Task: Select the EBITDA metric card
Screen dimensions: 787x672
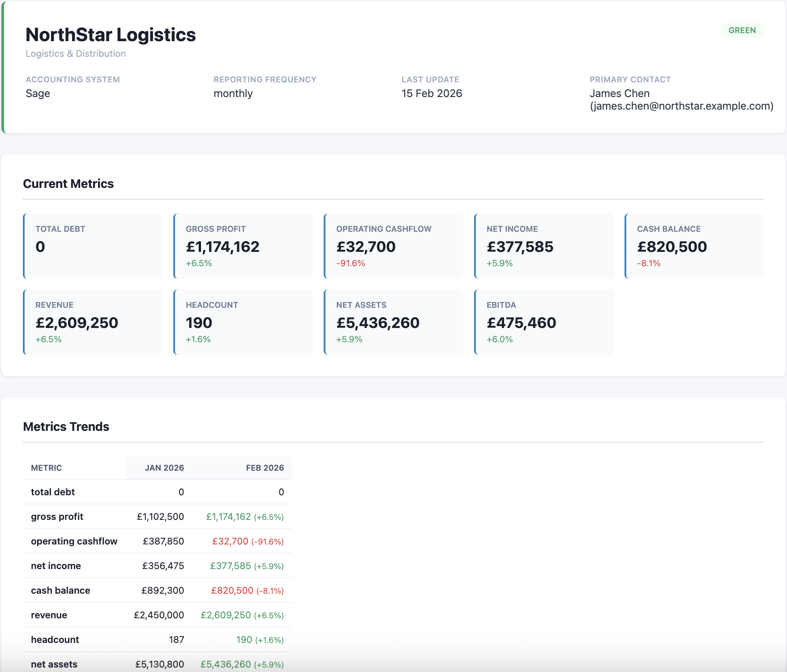Action: [x=543, y=322]
